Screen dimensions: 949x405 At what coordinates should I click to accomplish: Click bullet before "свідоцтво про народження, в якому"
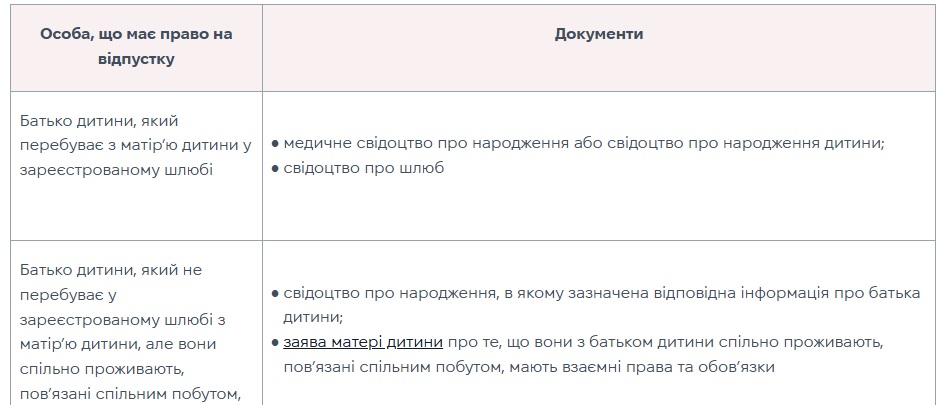click(x=275, y=294)
